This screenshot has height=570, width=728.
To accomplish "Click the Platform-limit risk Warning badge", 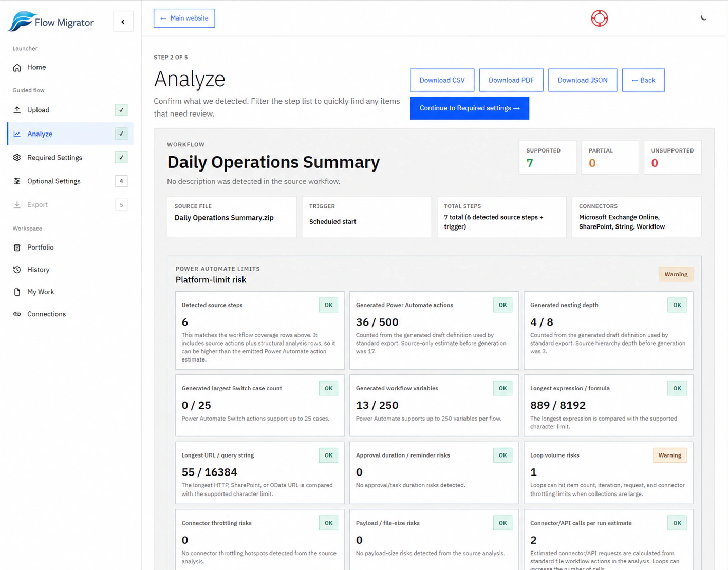I will 676,274.
